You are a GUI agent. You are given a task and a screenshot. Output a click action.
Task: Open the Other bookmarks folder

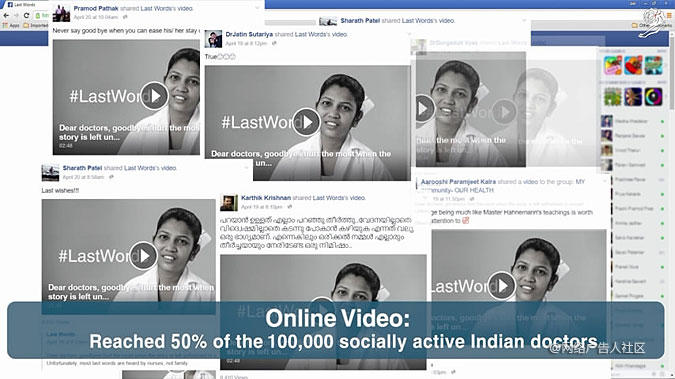(651, 25)
